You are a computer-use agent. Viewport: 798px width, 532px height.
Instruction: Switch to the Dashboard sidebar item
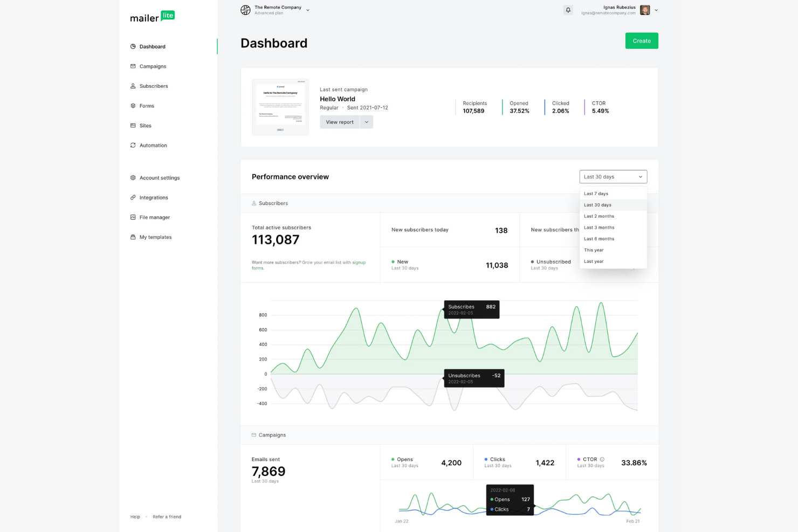[x=152, y=46]
